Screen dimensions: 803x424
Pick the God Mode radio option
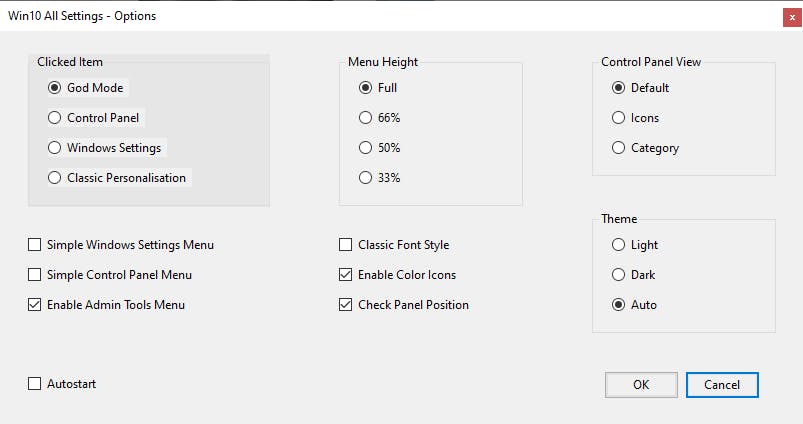pos(55,88)
